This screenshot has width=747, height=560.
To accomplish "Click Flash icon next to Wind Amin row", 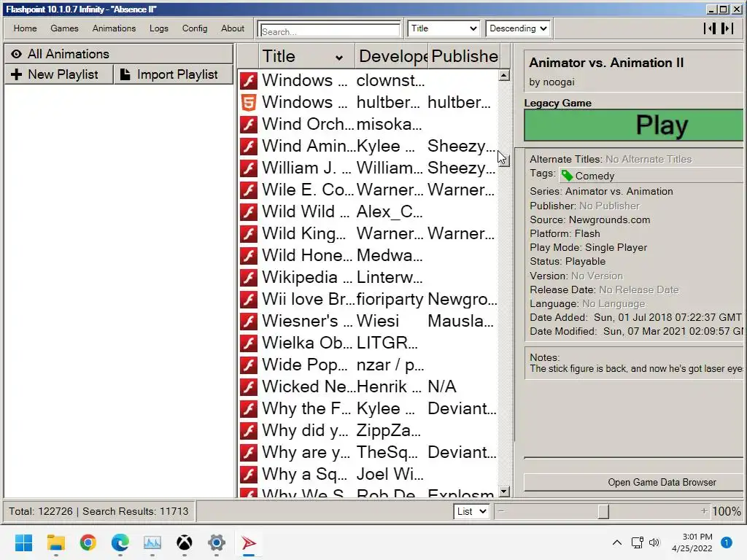I will coord(248,146).
